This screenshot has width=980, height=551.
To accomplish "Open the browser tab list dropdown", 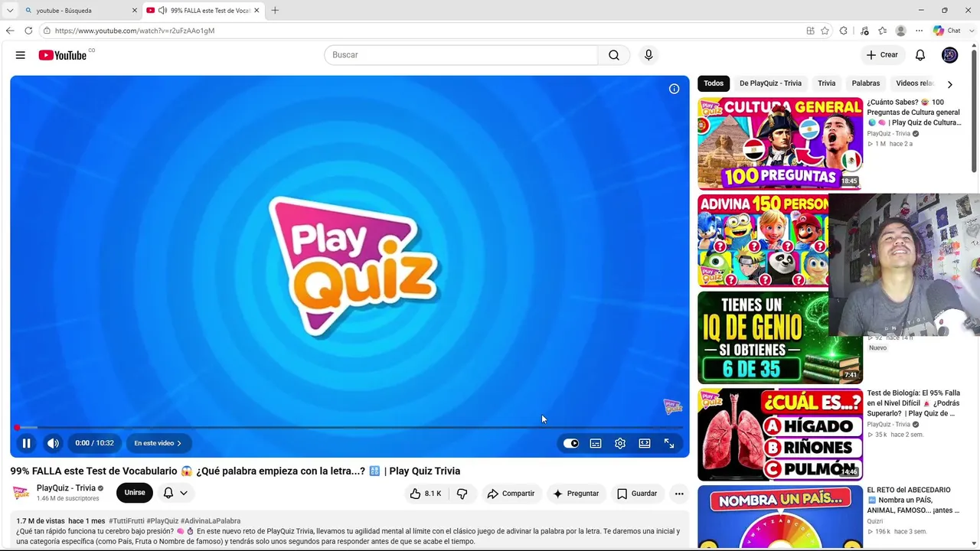I will 10,11.
